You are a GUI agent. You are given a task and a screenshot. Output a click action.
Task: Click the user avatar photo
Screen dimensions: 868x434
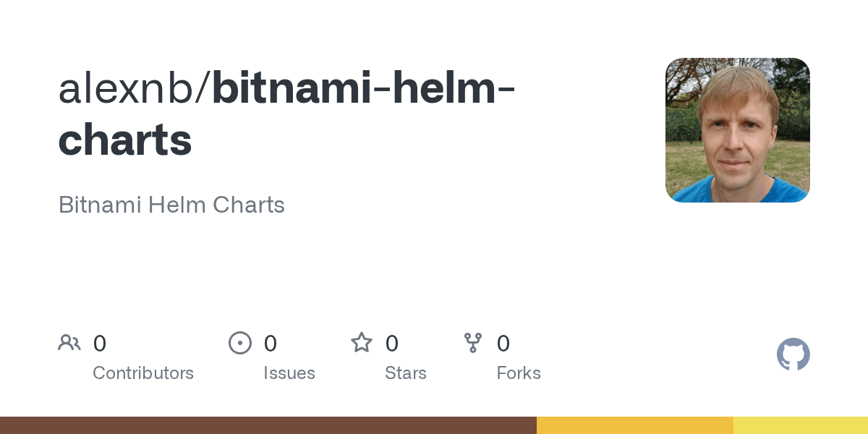tap(737, 130)
